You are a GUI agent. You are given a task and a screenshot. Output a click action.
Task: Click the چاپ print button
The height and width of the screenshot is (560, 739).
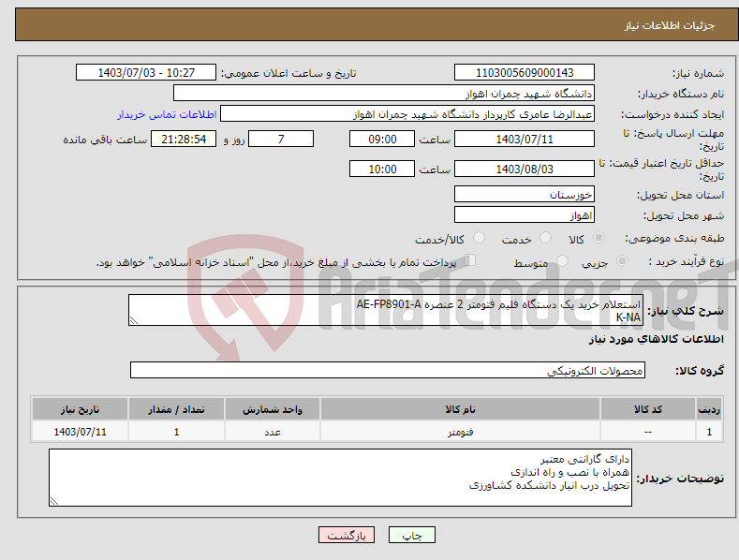click(411, 535)
